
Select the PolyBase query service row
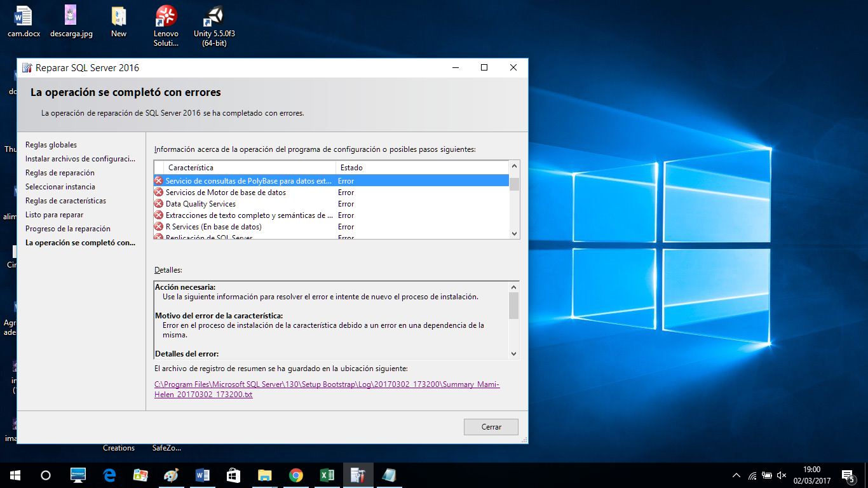click(332, 181)
